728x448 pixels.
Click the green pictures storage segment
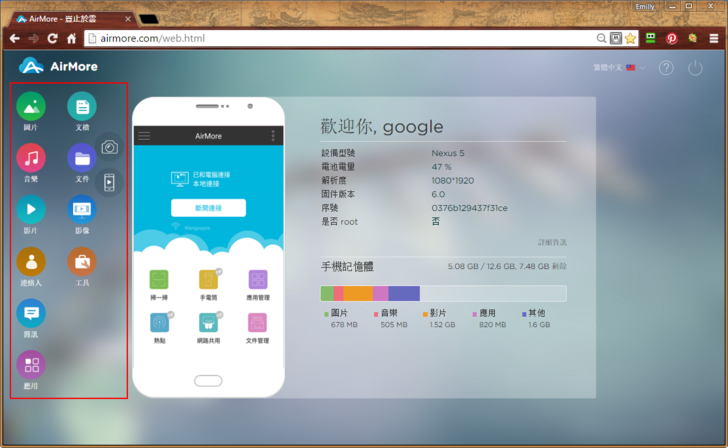coord(327,293)
